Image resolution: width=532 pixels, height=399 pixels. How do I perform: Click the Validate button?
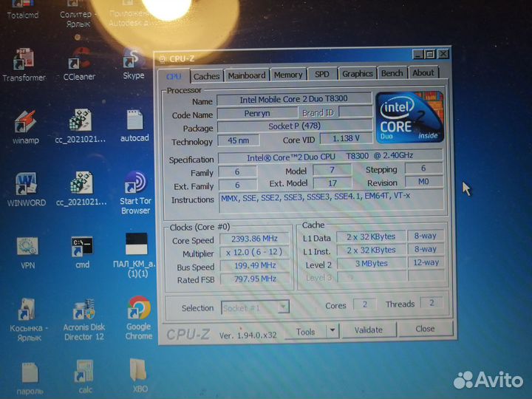[369, 330]
